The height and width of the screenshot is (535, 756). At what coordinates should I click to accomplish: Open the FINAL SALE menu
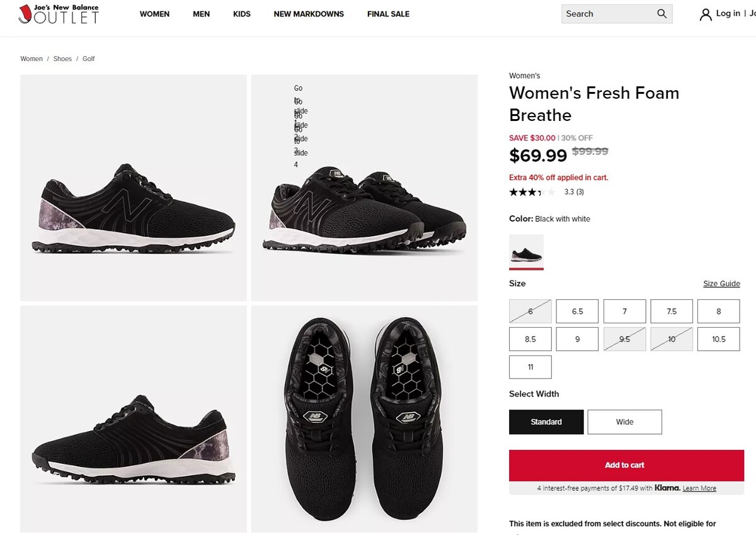[388, 14]
